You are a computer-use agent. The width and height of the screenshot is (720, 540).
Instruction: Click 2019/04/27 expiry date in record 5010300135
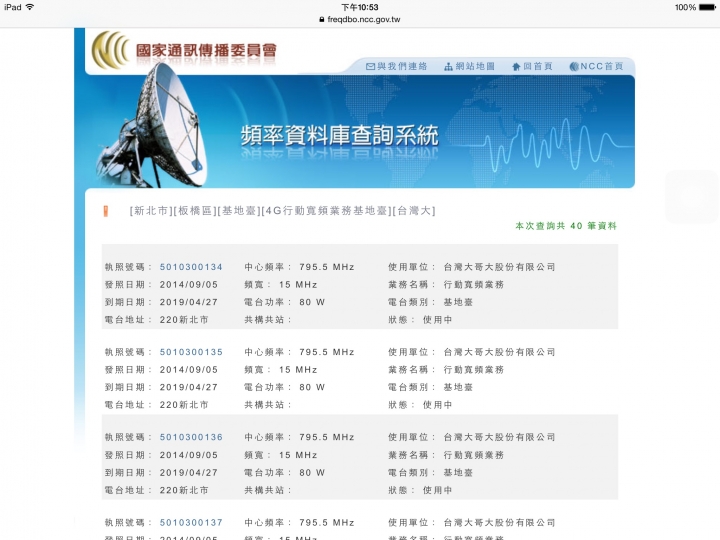pyautogui.click(x=189, y=387)
